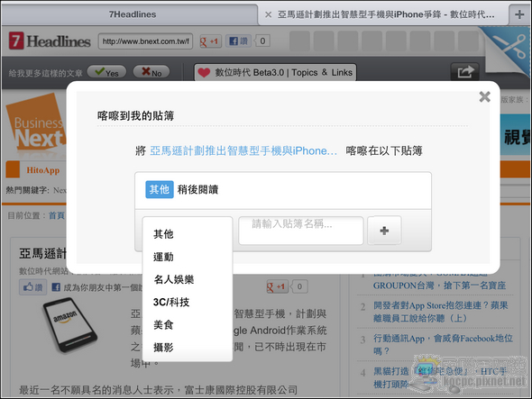Screen dimensions: 532x399
Task: Click the amazon phone thumbnail
Action: click(70, 325)
